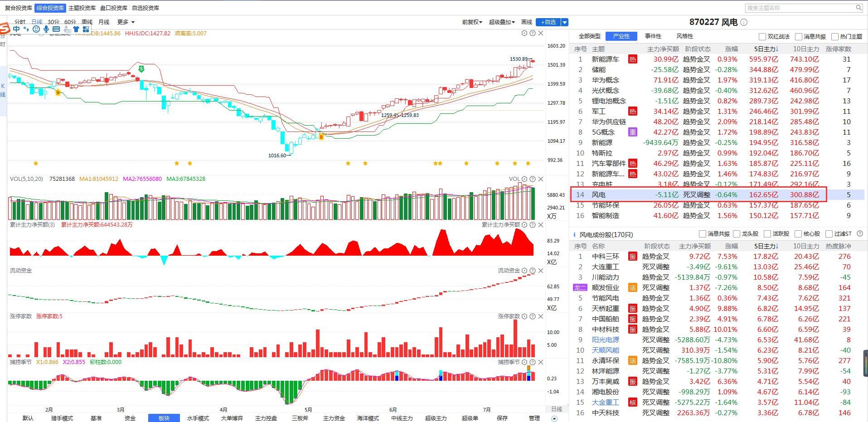
Task: Enable 消息共振 checkbox in 风电成份股 header
Action: click(703, 234)
